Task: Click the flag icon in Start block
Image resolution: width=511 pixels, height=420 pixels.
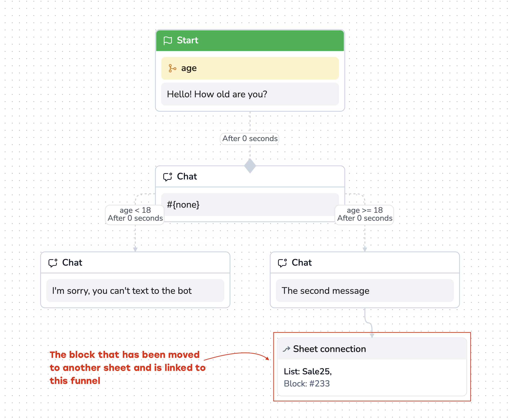Action: (x=167, y=41)
